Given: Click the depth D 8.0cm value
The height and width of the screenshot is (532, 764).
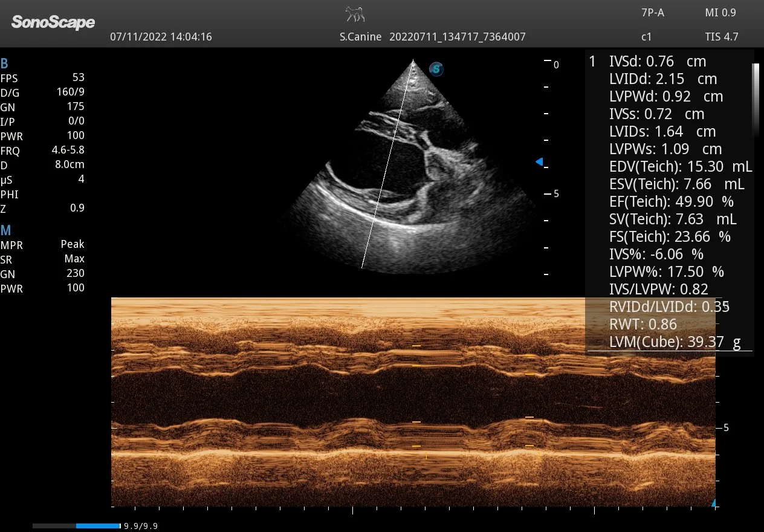Looking at the screenshot, I should pos(70,164).
